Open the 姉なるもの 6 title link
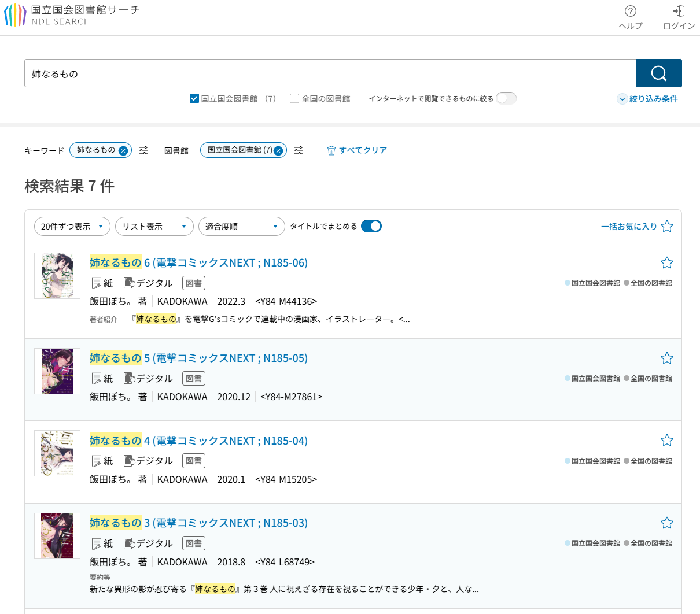The width and height of the screenshot is (700, 614). click(x=198, y=262)
